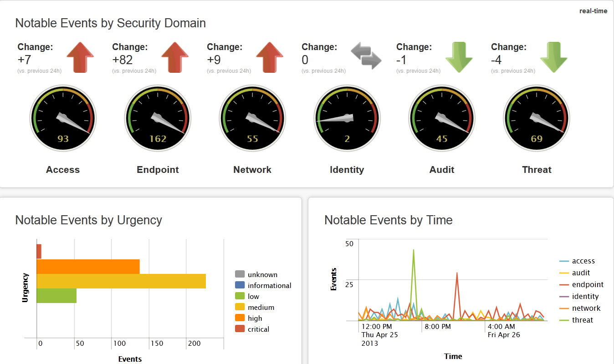Click the red up arrow above Access gauge
614x364 pixels.
(80, 57)
